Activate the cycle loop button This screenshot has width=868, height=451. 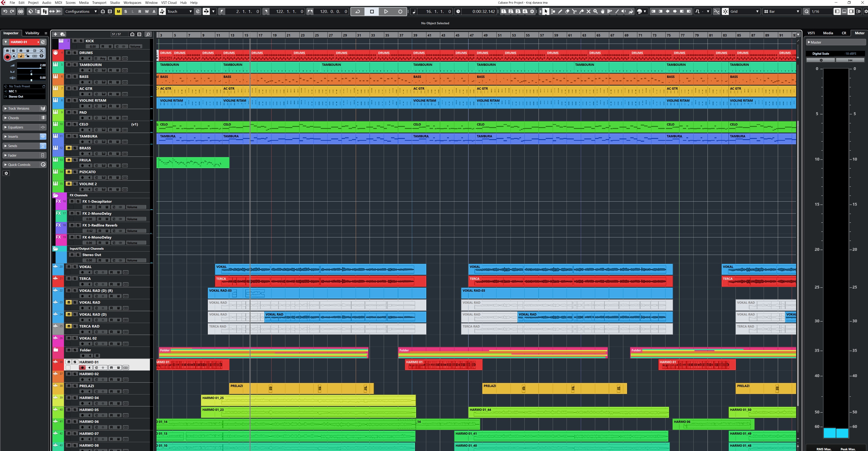coord(357,12)
